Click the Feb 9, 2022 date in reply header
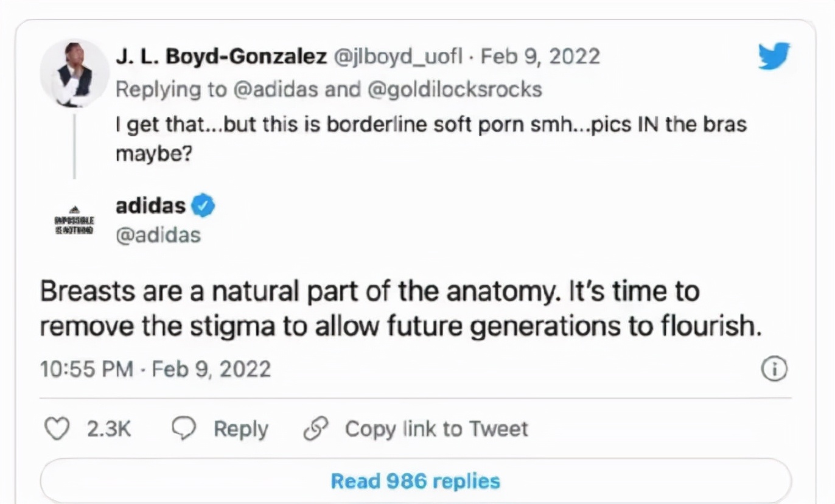 click(x=540, y=57)
